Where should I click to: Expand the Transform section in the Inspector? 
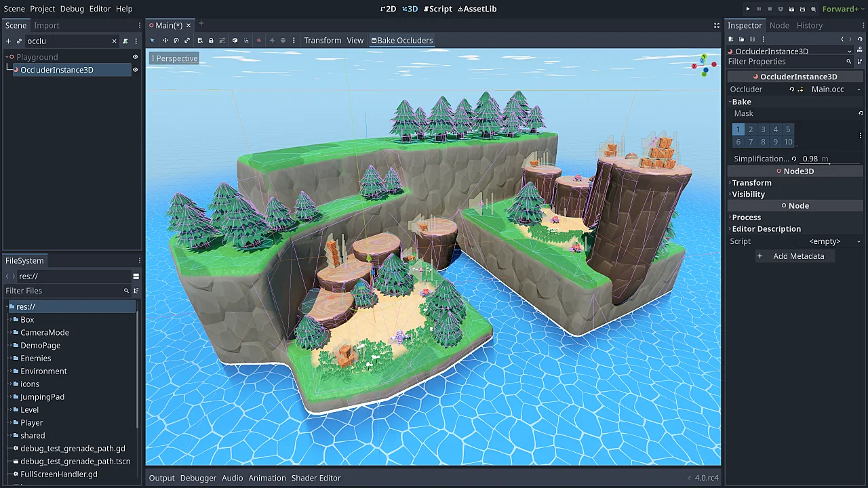[x=751, y=182]
